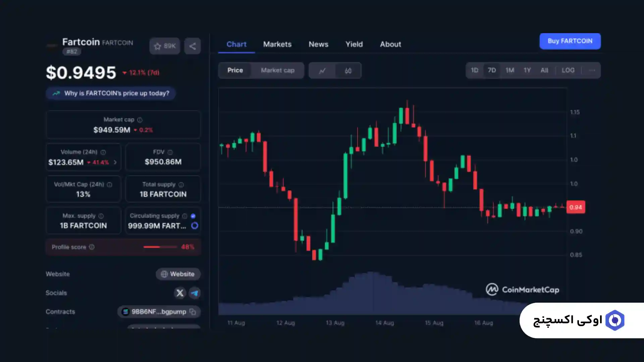Expand Volume (24h) details chevron

coord(115,162)
